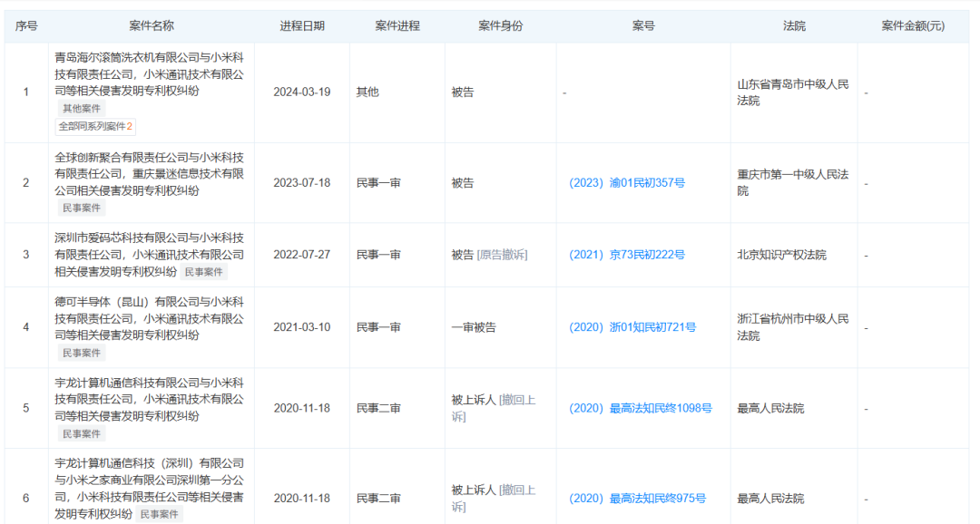Viewport: 980px width, 524px height.
Task: Select court 重庆市第一中级人民法院
Action: [793, 183]
